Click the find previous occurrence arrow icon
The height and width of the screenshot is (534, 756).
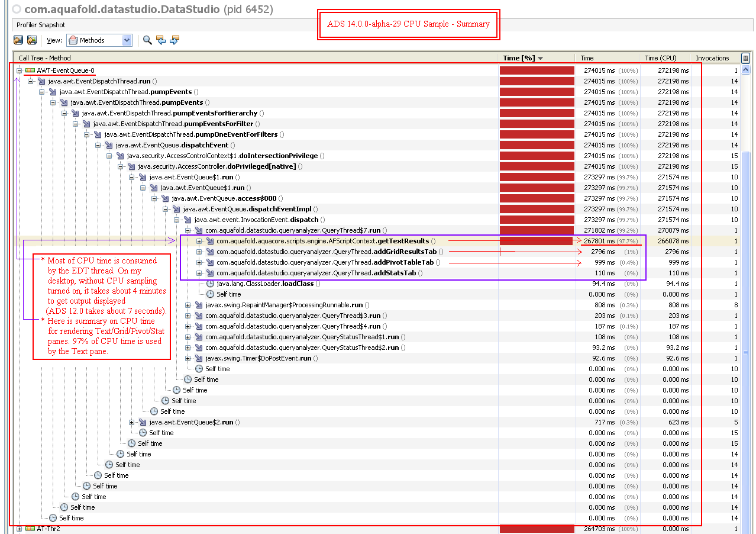(160, 40)
